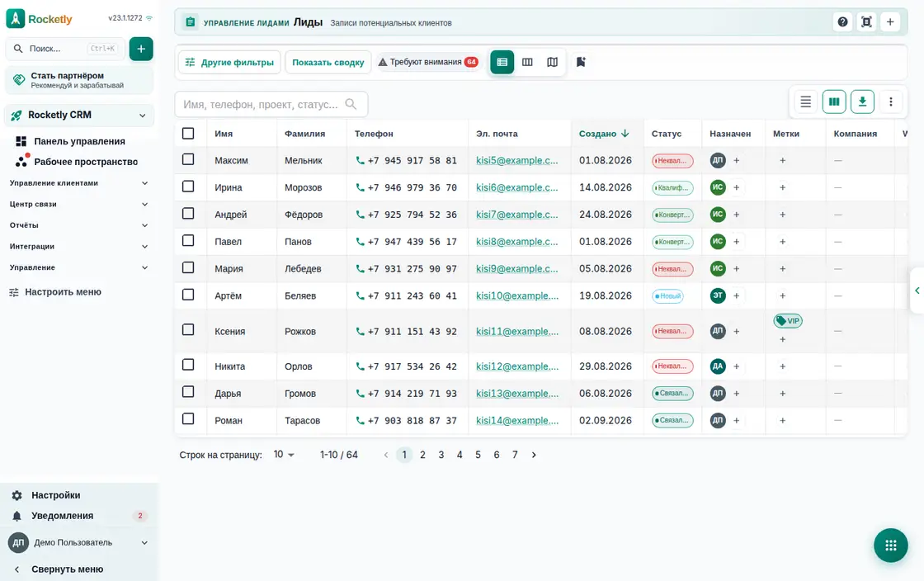Image resolution: width=924 pixels, height=581 pixels.
Task: Go to page 3 of results
Action: (x=441, y=455)
